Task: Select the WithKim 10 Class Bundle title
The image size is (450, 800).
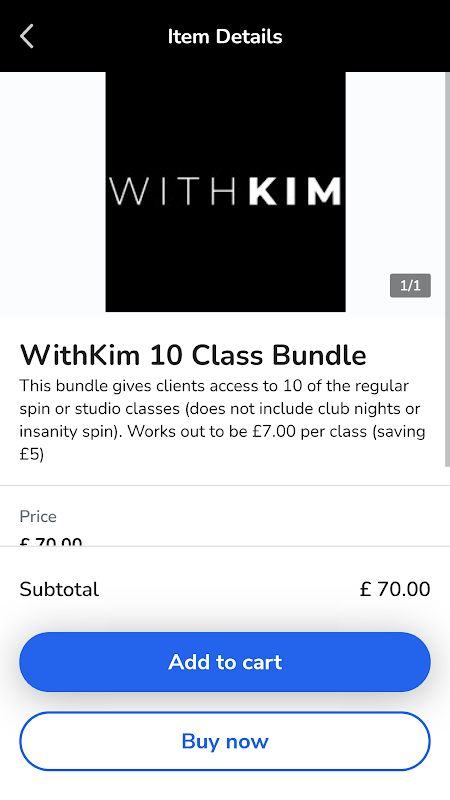Action: [x=193, y=355]
